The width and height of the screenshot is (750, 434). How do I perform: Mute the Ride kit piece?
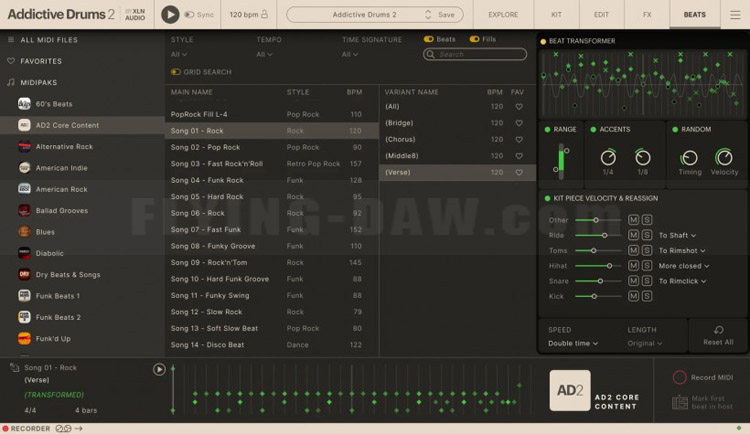tap(633, 235)
